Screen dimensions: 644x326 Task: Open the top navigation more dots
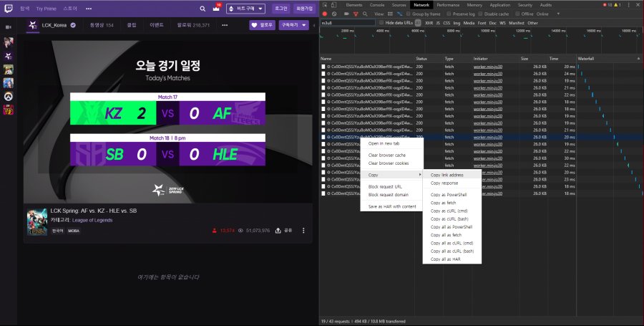pyautogui.click(x=89, y=9)
